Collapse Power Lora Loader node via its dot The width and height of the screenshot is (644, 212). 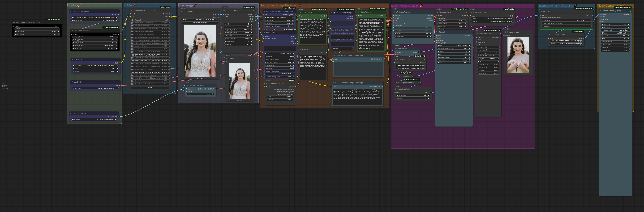(x=131, y=10)
